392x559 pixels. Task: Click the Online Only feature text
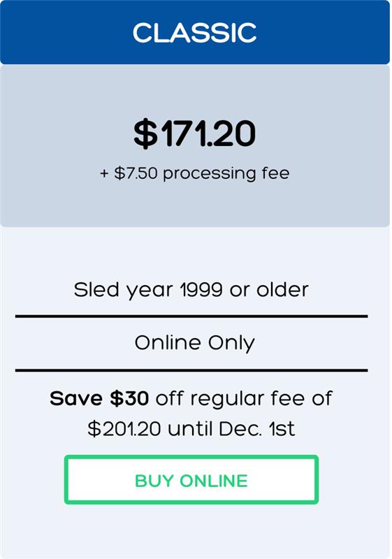tap(194, 343)
